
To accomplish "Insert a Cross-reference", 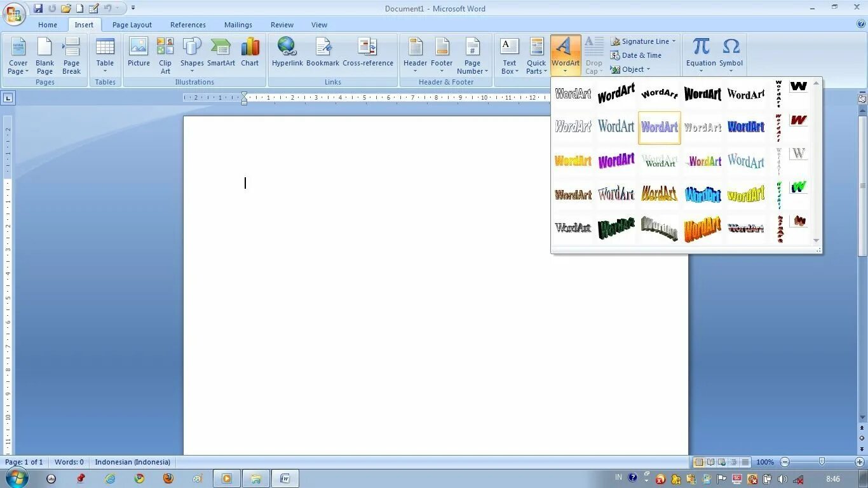I will pyautogui.click(x=368, y=52).
